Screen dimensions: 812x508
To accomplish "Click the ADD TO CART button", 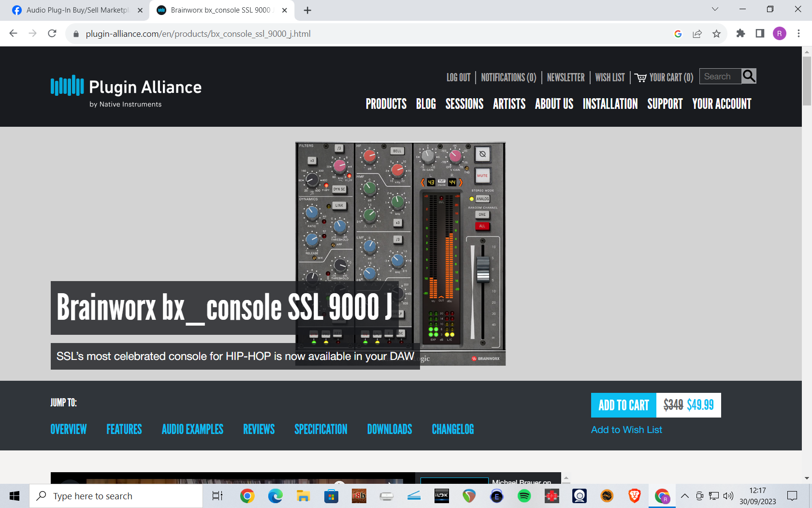I will pos(623,405).
